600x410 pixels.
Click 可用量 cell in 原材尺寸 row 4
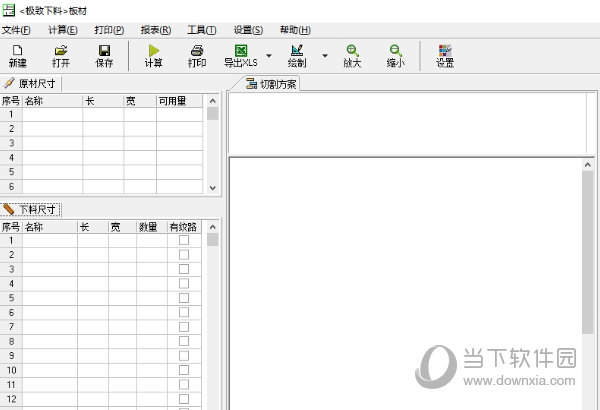tap(179, 157)
